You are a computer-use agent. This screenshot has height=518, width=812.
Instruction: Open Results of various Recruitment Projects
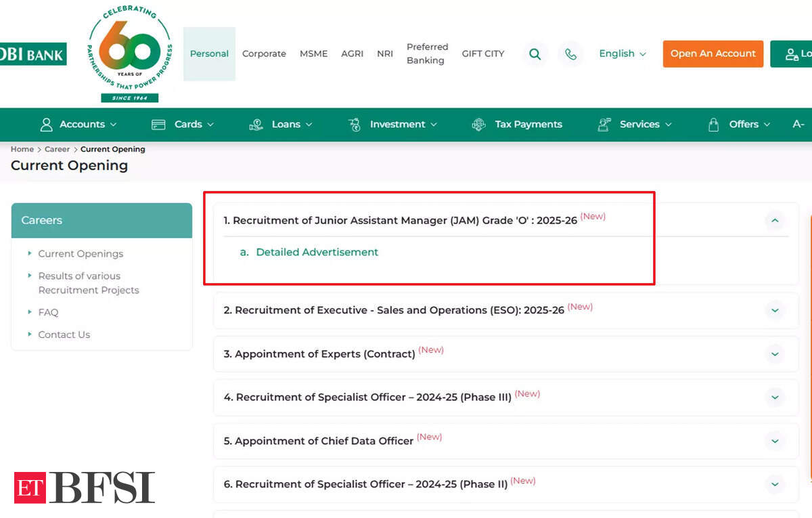pos(88,283)
